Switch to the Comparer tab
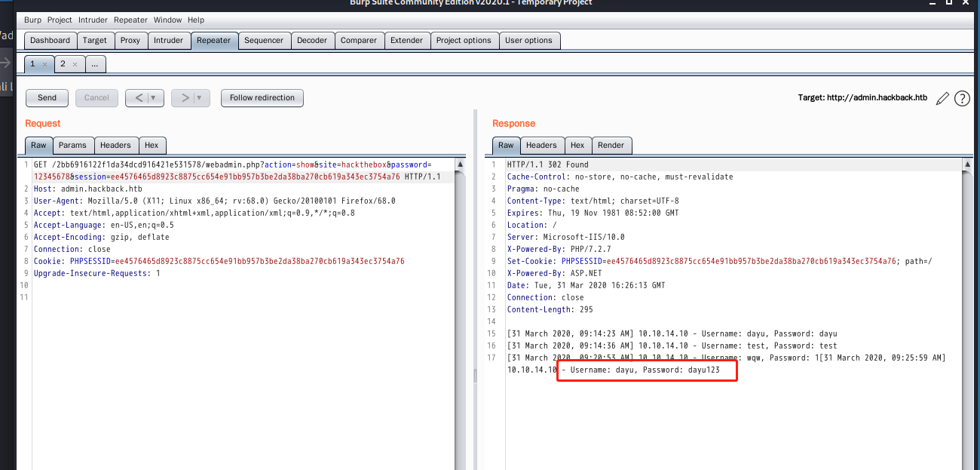Viewport: 980px width, 470px height. (359, 41)
